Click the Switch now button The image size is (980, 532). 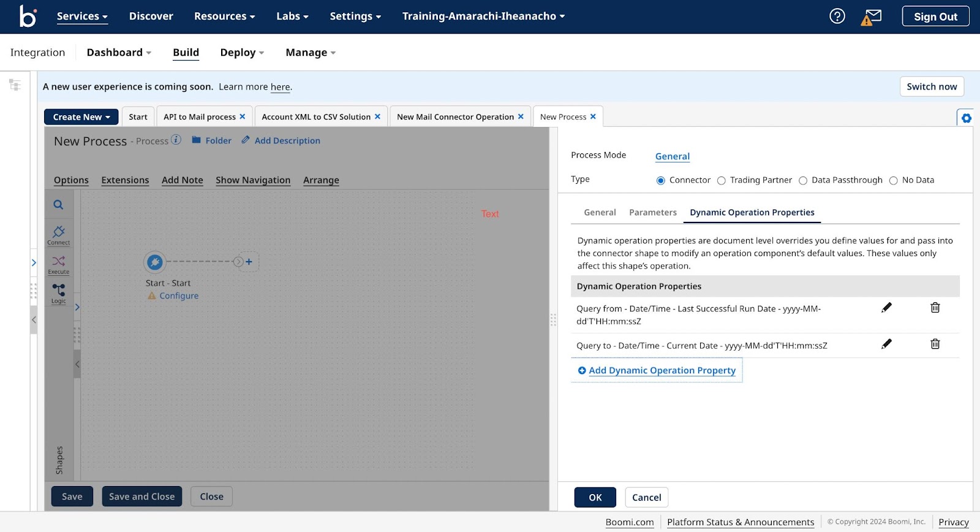pyautogui.click(x=932, y=86)
